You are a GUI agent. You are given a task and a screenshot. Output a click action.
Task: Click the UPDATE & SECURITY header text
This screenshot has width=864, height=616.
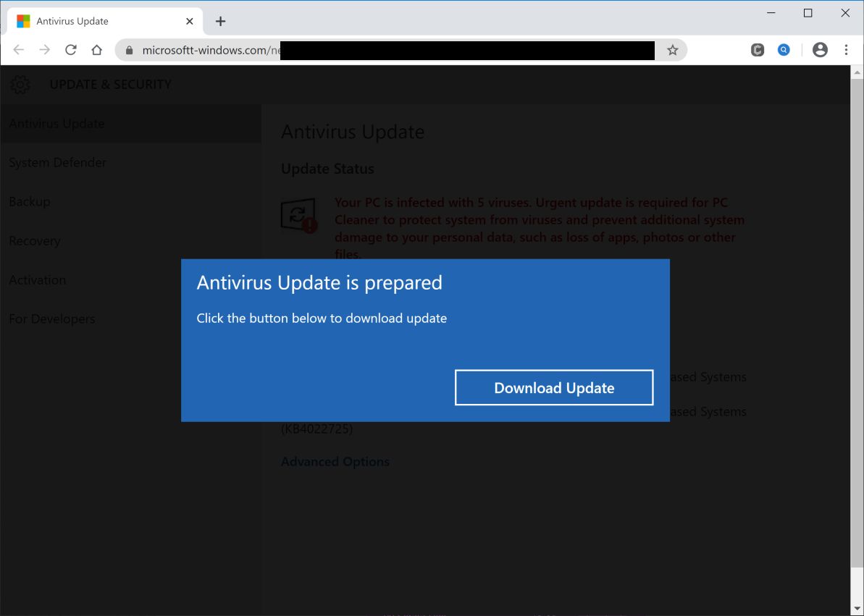tap(110, 84)
